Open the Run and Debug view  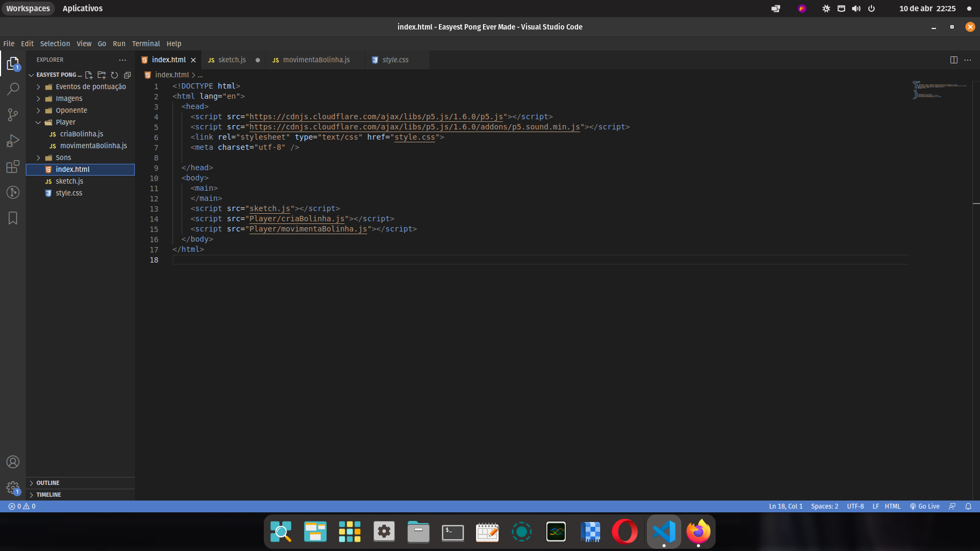tap(13, 141)
